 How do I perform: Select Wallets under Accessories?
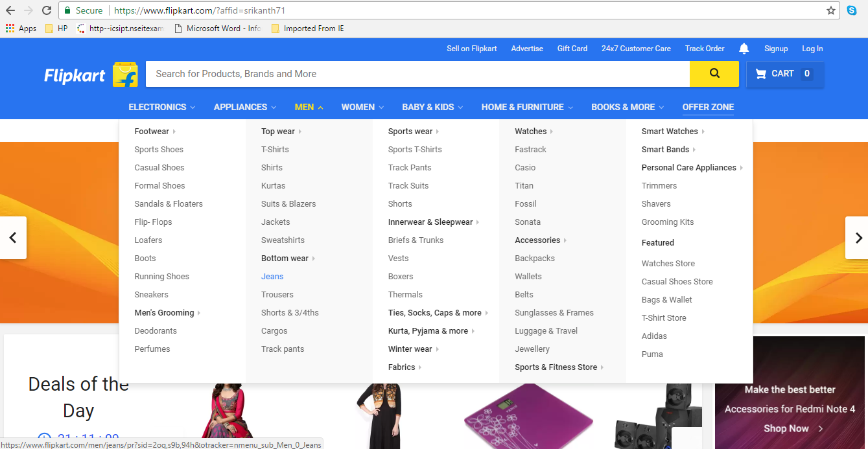[528, 276]
